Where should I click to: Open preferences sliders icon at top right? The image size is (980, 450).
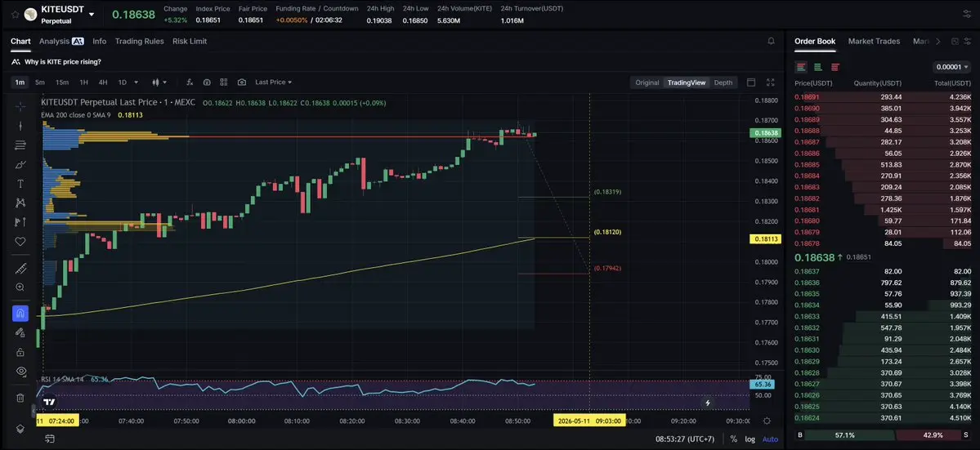click(x=967, y=15)
